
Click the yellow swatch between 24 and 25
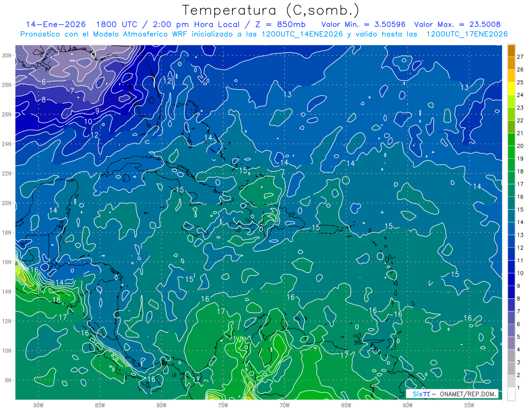(x=511, y=89)
